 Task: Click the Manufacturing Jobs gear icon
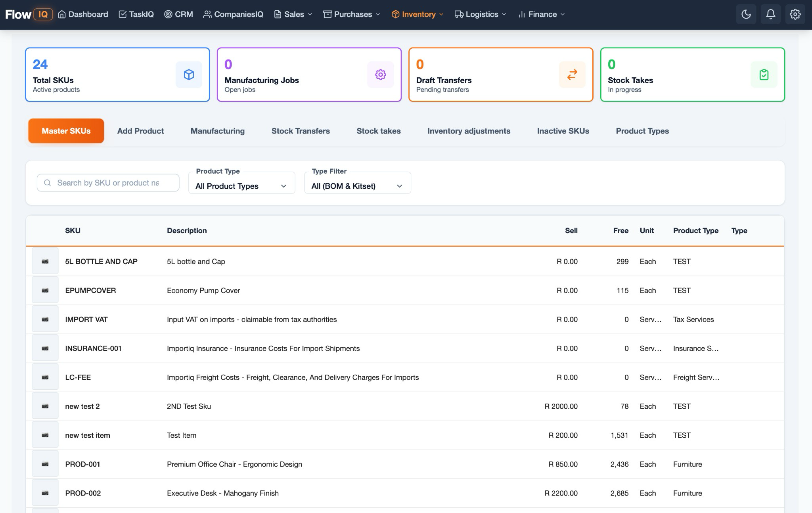(380, 75)
